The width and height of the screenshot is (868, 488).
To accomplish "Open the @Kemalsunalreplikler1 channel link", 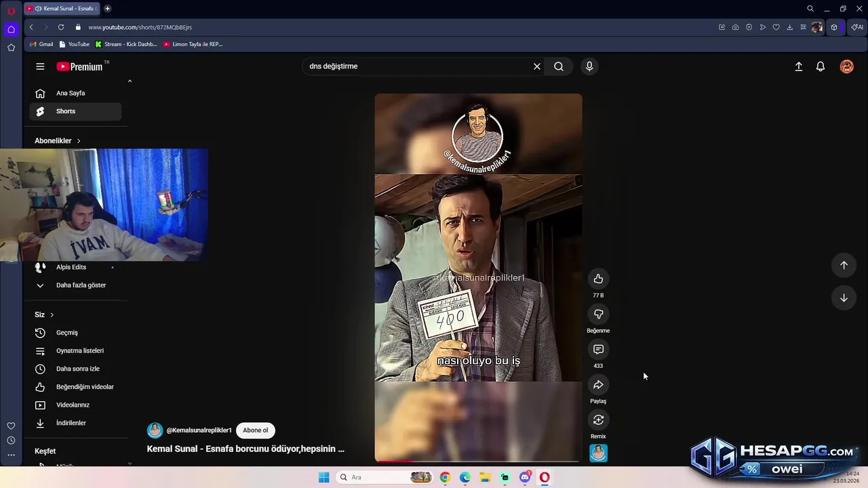I will (199, 430).
